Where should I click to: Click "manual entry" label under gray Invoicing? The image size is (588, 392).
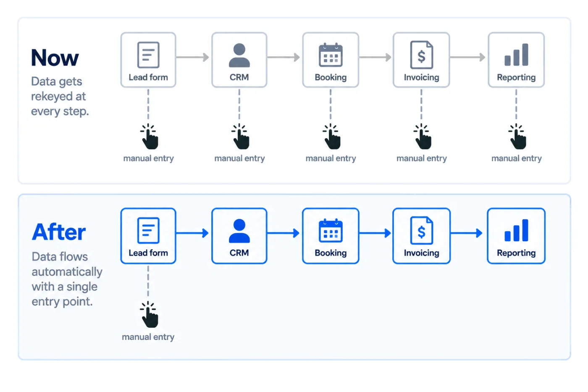click(422, 158)
